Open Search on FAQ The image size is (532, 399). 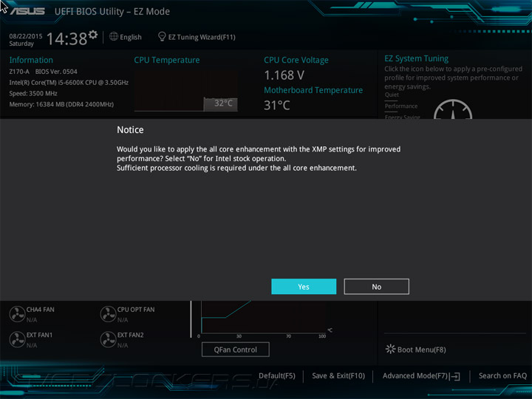point(502,375)
